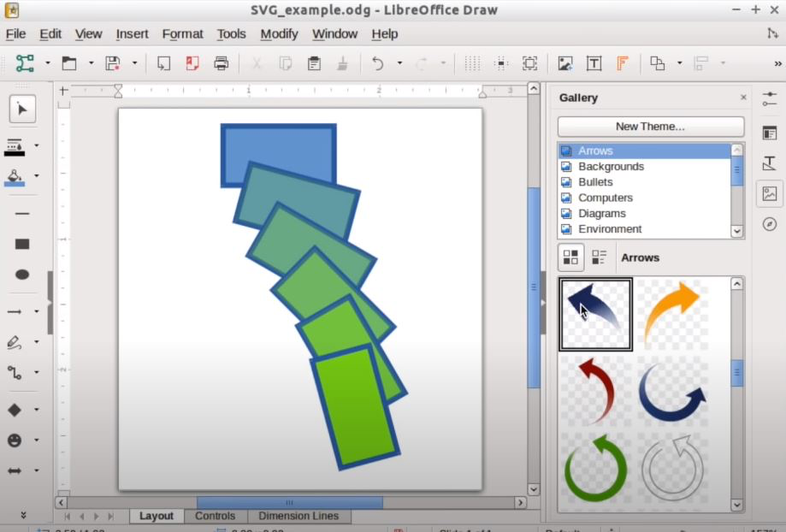Open the Save dropdown arrow
This screenshot has height=532, width=786.
(135, 62)
